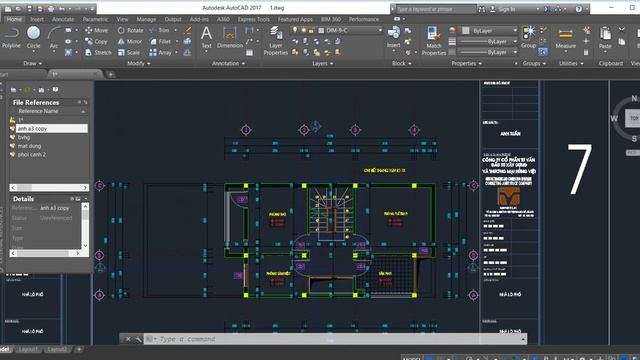
Task: Open the Insert ribbon tab
Action: (x=37, y=19)
